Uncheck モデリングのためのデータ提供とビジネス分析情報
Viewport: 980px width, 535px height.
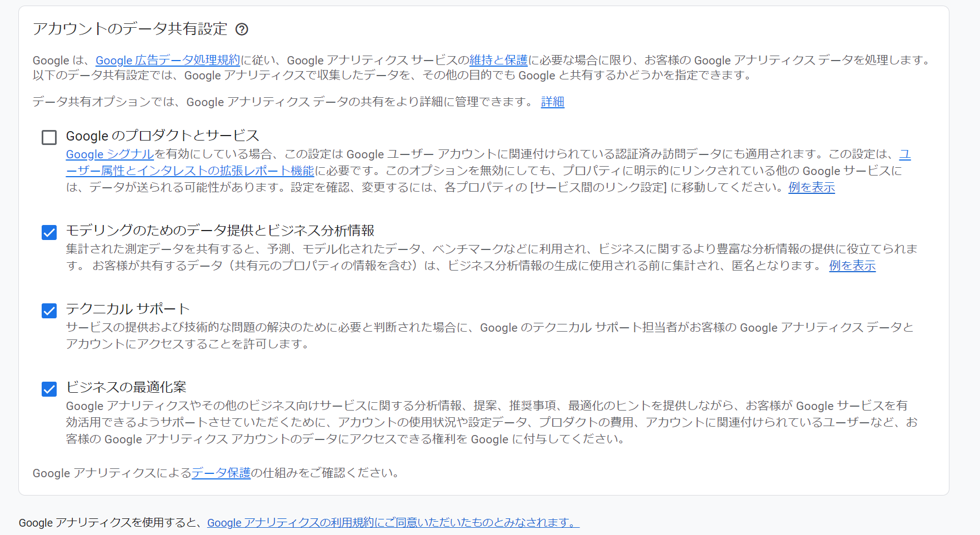49,232
